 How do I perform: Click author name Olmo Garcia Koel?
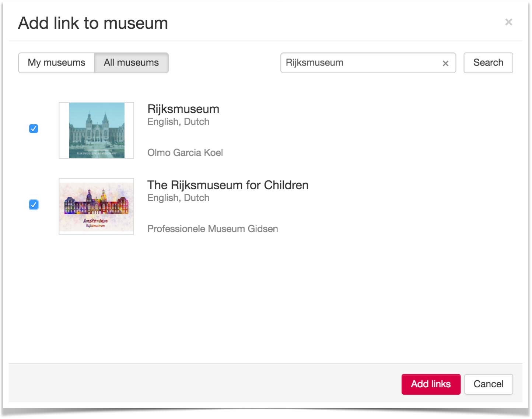(x=185, y=152)
